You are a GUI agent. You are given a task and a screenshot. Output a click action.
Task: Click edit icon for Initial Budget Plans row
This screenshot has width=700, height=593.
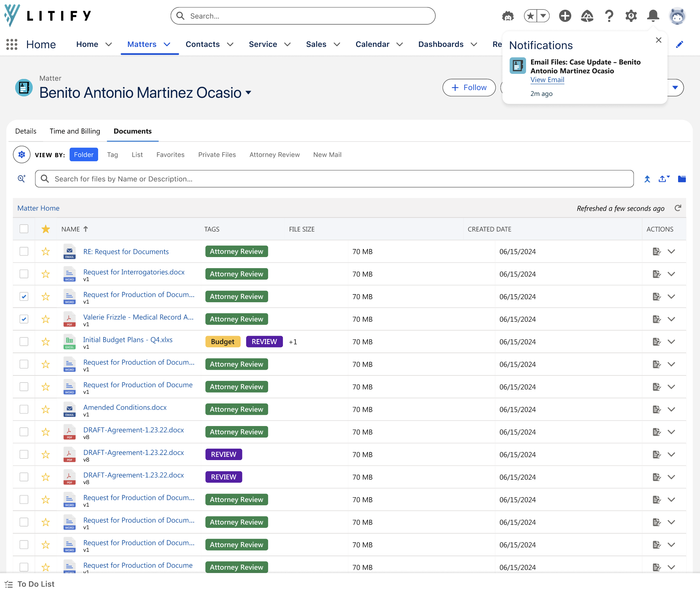pyautogui.click(x=656, y=341)
